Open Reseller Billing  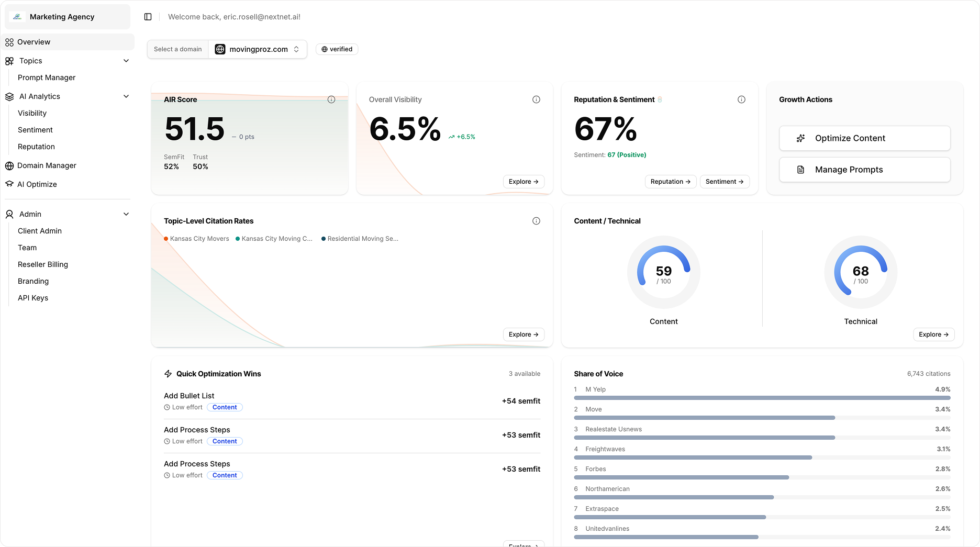point(43,264)
